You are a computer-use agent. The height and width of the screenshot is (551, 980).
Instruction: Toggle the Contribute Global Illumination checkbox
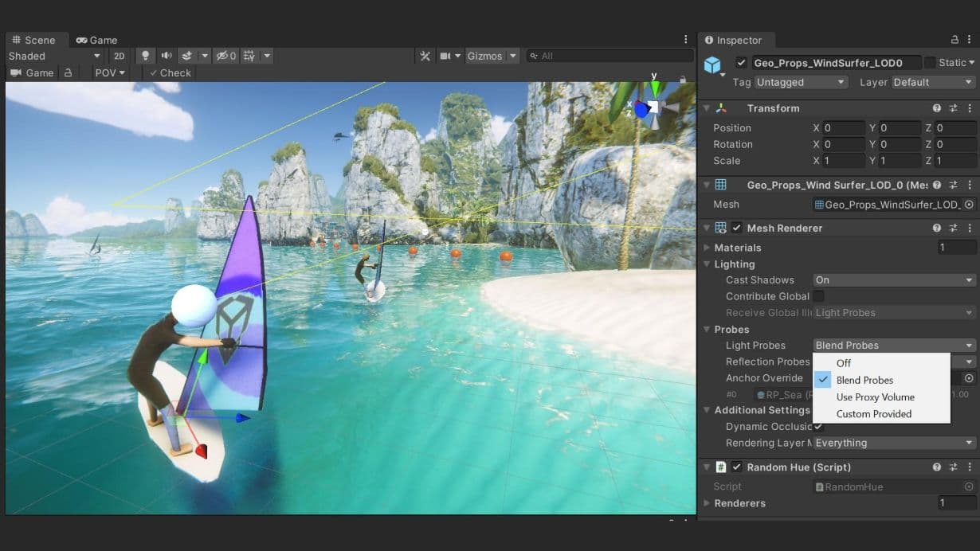pyautogui.click(x=817, y=295)
